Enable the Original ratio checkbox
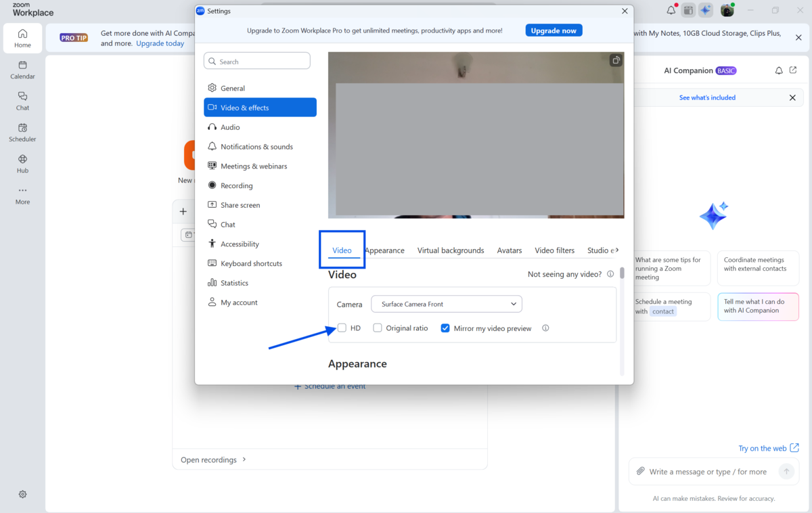812x513 pixels. 378,328
